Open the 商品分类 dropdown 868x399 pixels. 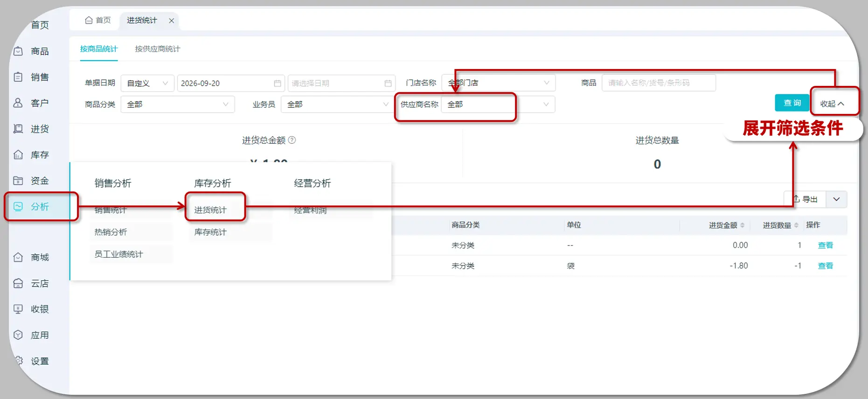(x=178, y=104)
